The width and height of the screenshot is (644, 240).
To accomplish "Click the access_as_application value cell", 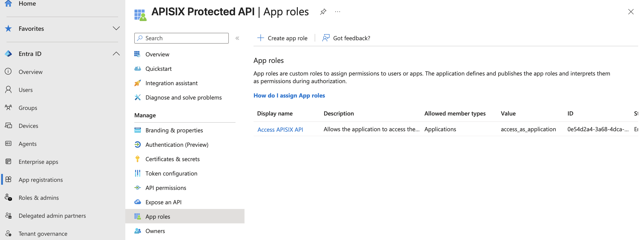I will pyautogui.click(x=528, y=129).
